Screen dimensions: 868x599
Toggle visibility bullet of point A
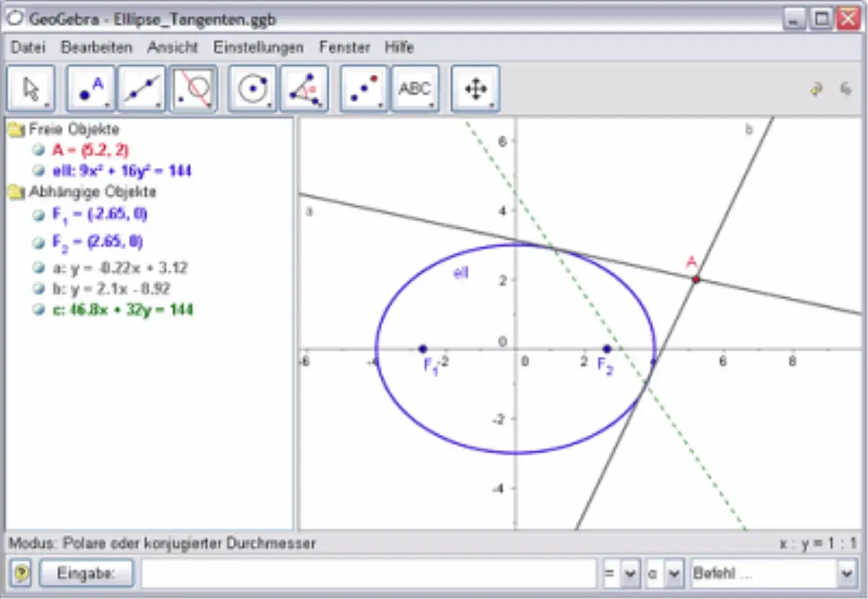(x=38, y=150)
